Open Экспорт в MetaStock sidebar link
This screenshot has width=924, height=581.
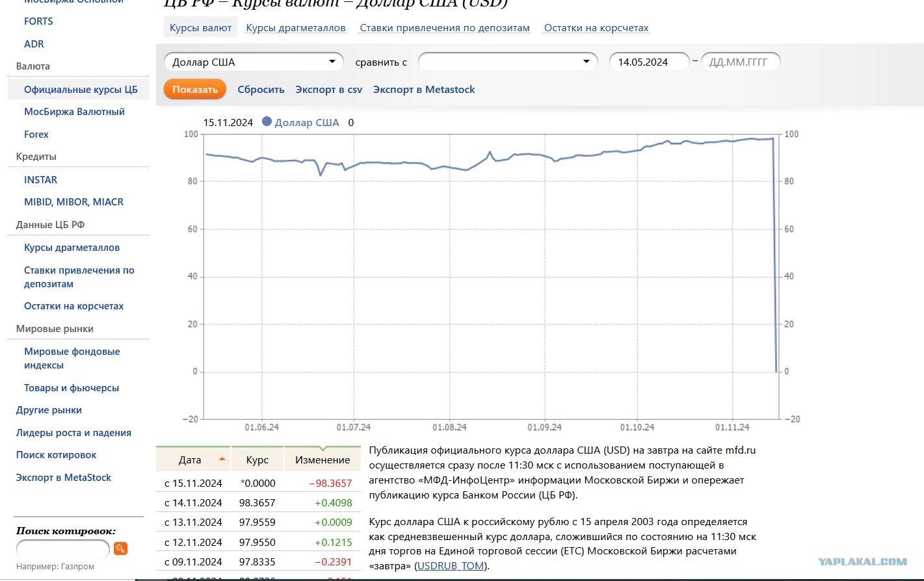point(63,478)
